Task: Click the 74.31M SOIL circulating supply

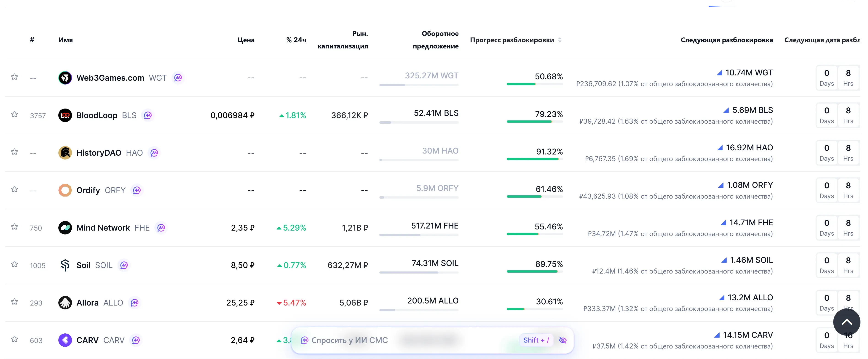Action: coord(435,263)
